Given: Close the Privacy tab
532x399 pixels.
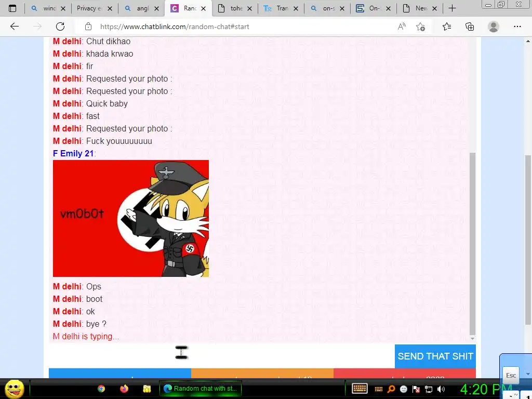Looking at the screenshot, I should (110, 8).
